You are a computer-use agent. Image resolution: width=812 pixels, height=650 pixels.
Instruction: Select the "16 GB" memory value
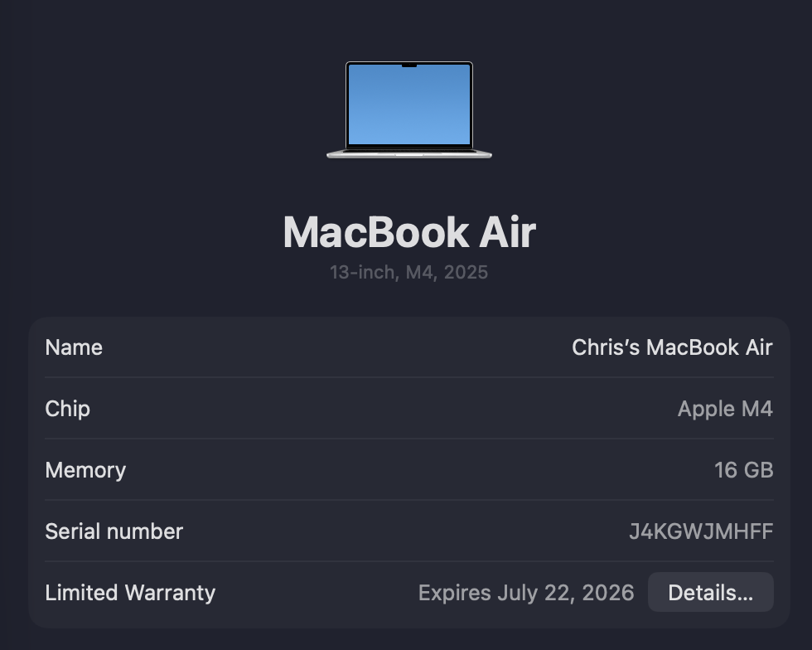pos(743,470)
